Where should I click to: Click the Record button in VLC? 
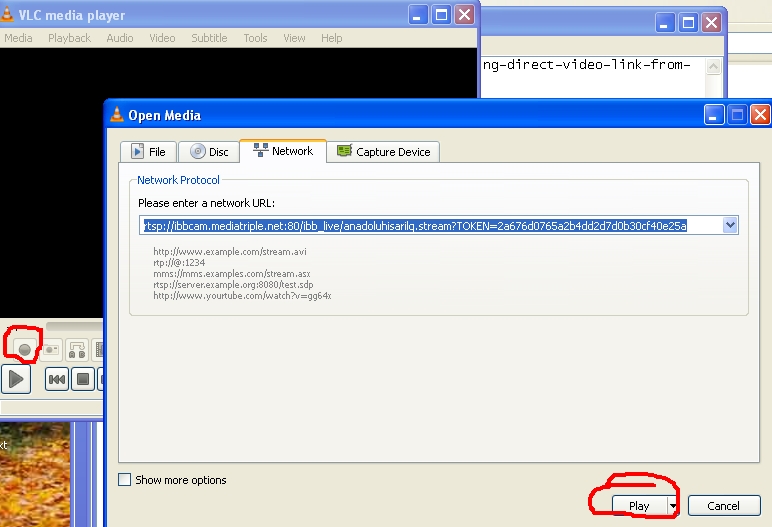coord(25,350)
